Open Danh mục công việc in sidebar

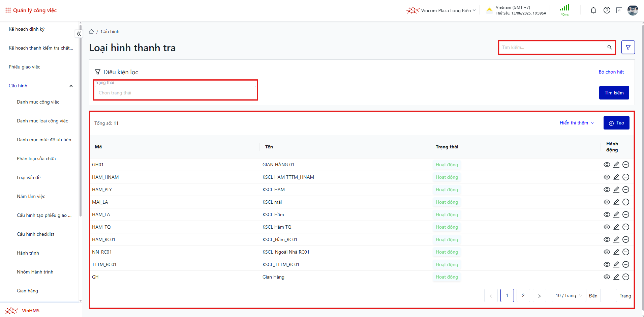[x=38, y=102]
